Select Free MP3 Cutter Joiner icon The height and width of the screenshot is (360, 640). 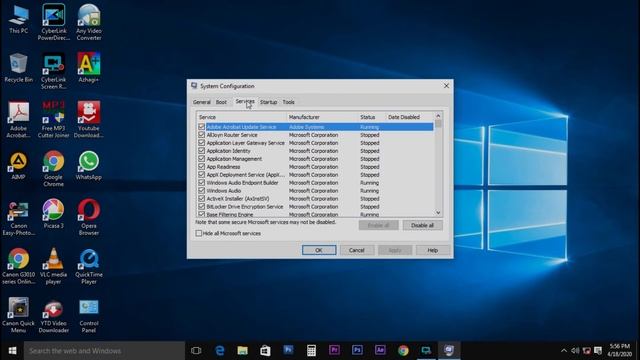53,120
